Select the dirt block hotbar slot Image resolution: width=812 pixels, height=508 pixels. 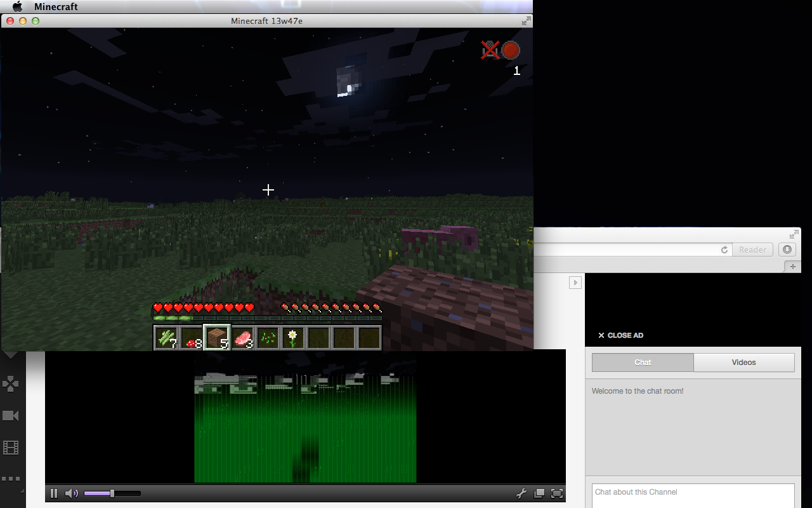[217, 338]
